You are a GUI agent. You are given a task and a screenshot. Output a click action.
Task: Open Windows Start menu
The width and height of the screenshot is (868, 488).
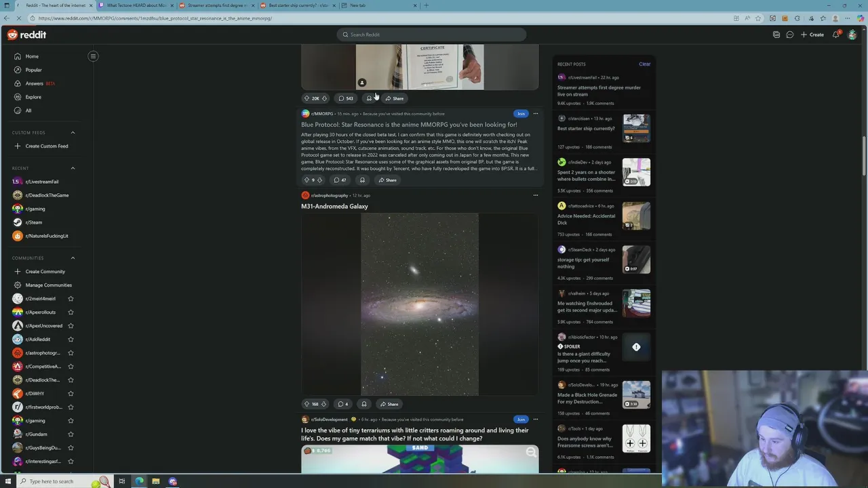(x=7, y=481)
